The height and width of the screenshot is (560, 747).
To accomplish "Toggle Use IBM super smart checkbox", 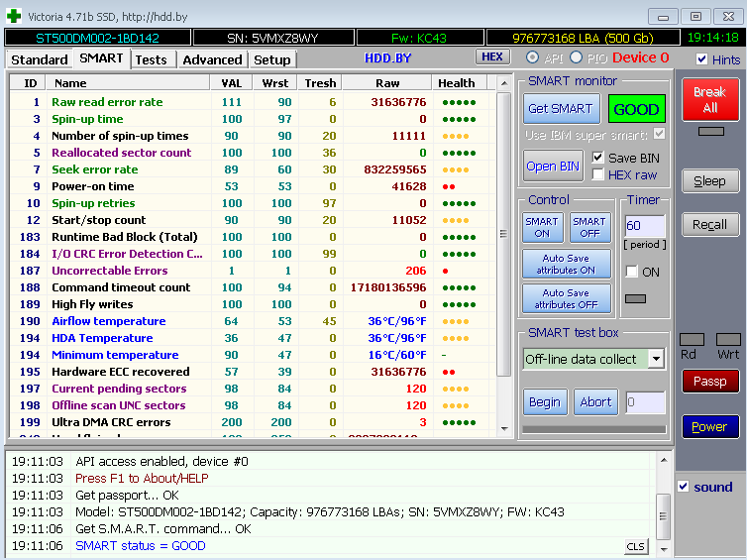I will [x=660, y=134].
